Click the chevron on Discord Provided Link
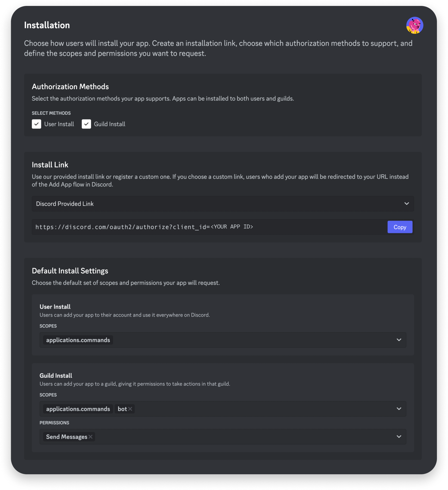This screenshot has width=448, height=490. 407,204
